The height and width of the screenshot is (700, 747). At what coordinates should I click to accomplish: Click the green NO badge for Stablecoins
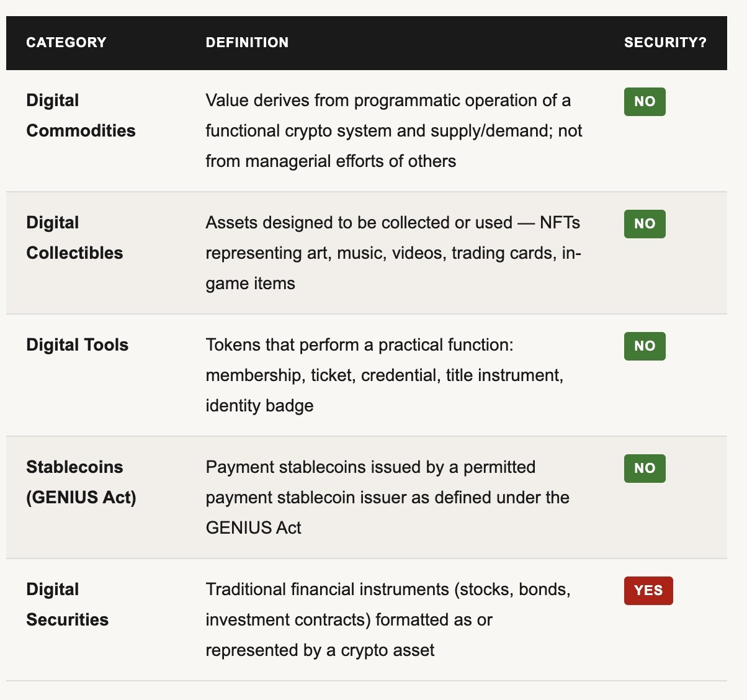coord(645,469)
